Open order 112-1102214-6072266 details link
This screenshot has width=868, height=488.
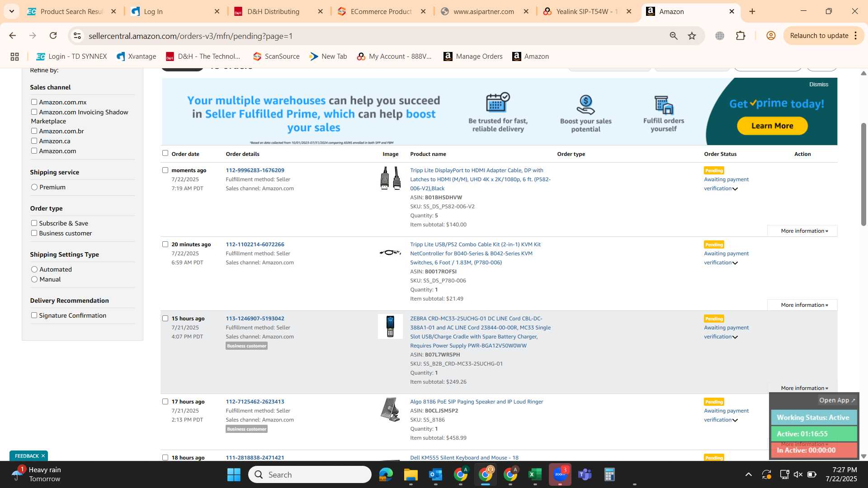coord(255,244)
